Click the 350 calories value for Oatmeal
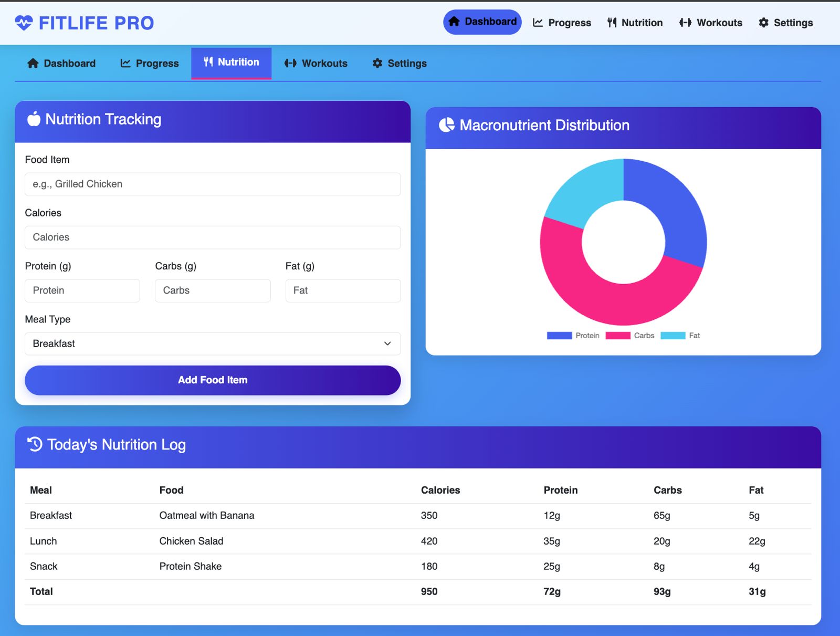The height and width of the screenshot is (636, 840). 429,516
